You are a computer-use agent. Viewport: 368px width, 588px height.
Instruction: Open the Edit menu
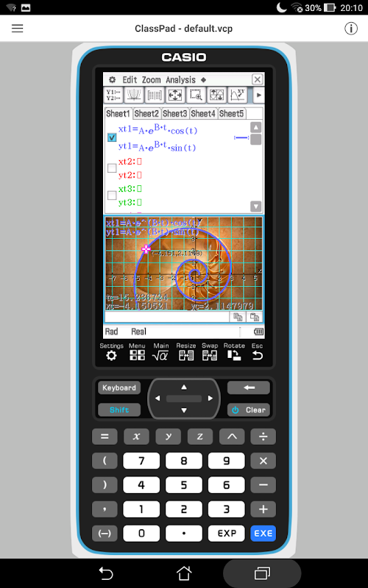(x=130, y=79)
